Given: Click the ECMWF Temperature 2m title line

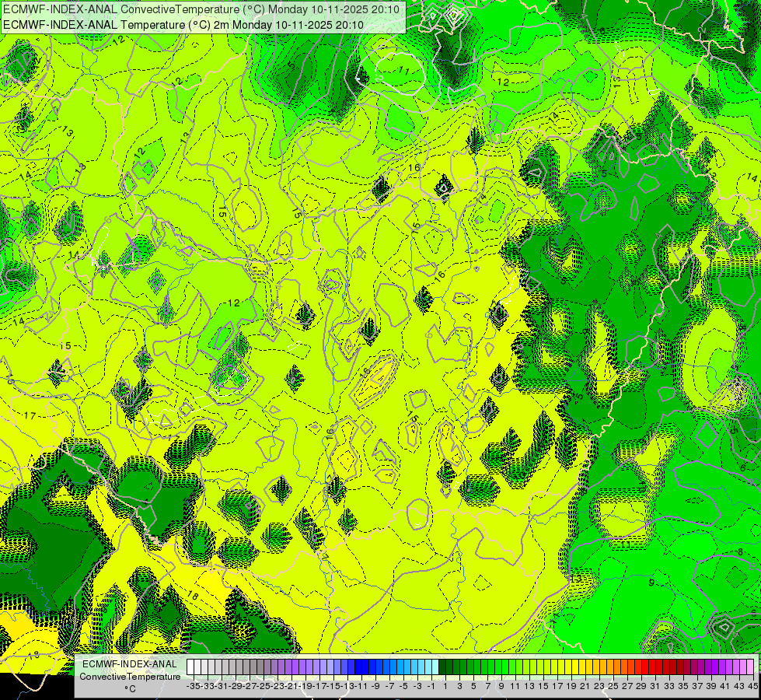Looking at the screenshot, I should click(x=183, y=25).
